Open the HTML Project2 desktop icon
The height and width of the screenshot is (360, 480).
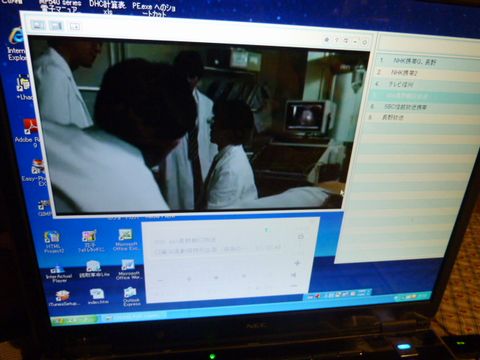53,242
